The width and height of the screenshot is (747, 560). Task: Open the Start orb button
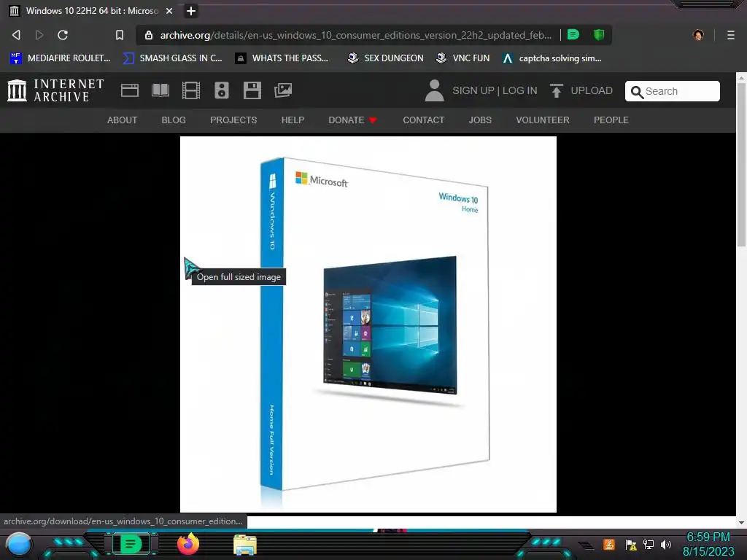pyautogui.click(x=19, y=544)
